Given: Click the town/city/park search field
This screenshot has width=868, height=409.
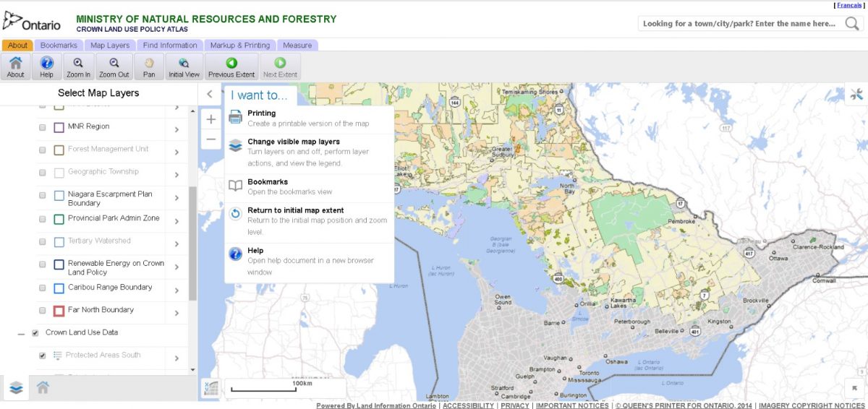Looking at the screenshot, I should click(x=738, y=24).
